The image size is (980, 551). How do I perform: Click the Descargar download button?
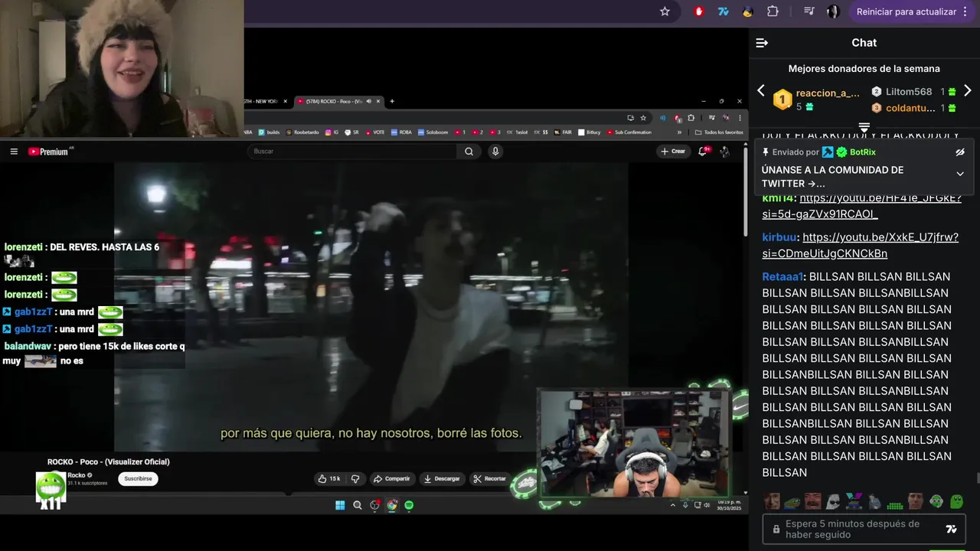tap(442, 479)
